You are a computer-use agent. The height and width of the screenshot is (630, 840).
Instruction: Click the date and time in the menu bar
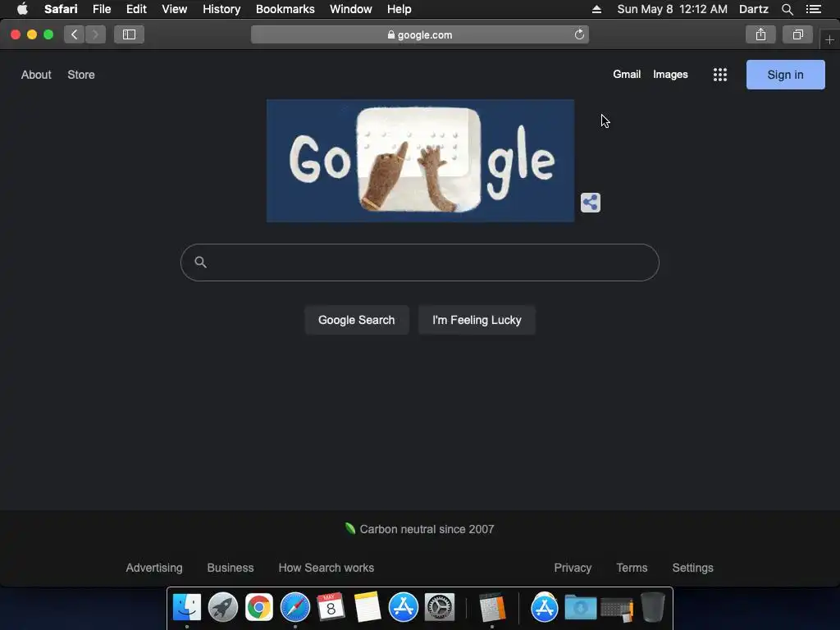(673, 9)
